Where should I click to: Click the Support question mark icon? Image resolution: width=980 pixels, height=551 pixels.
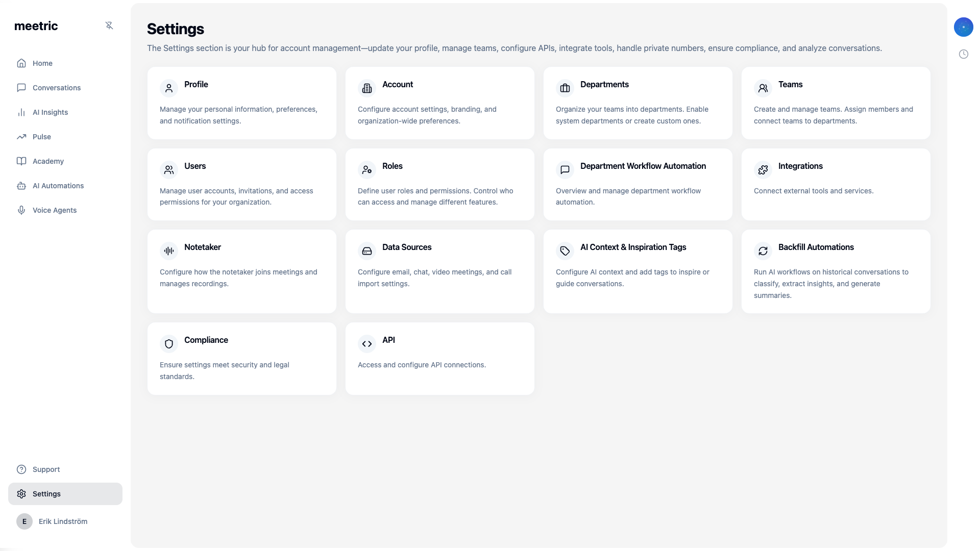tap(21, 469)
